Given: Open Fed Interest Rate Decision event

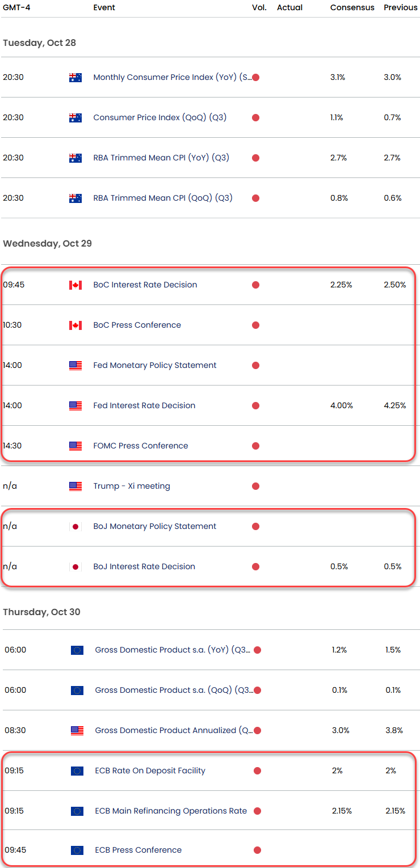Looking at the screenshot, I should click(x=144, y=406).
